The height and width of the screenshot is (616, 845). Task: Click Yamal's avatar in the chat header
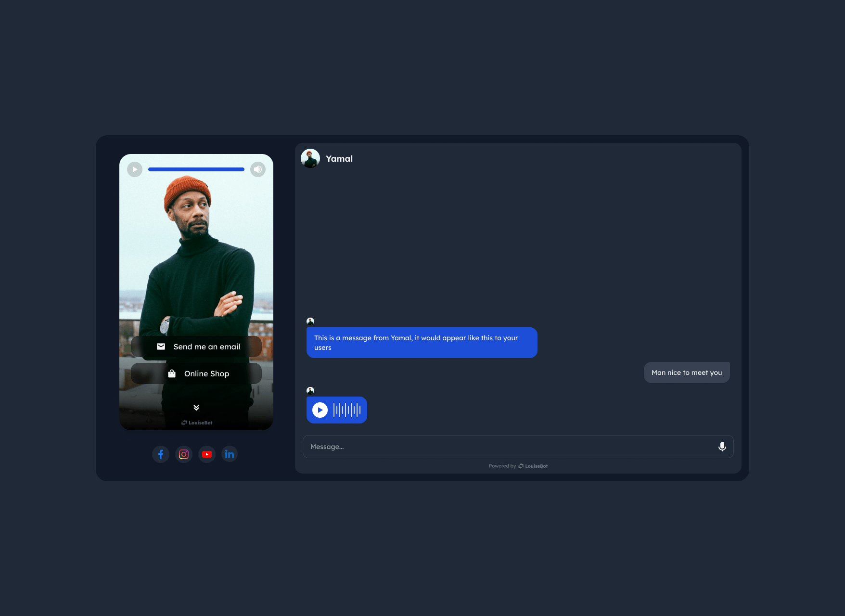tap(310, 158)
